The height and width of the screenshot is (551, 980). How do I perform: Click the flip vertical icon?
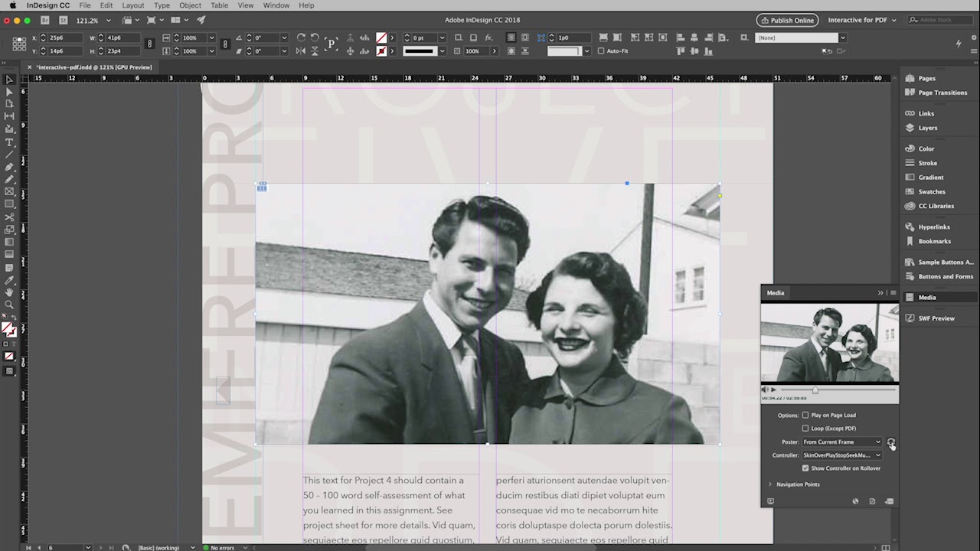click(x=315, y=51)
